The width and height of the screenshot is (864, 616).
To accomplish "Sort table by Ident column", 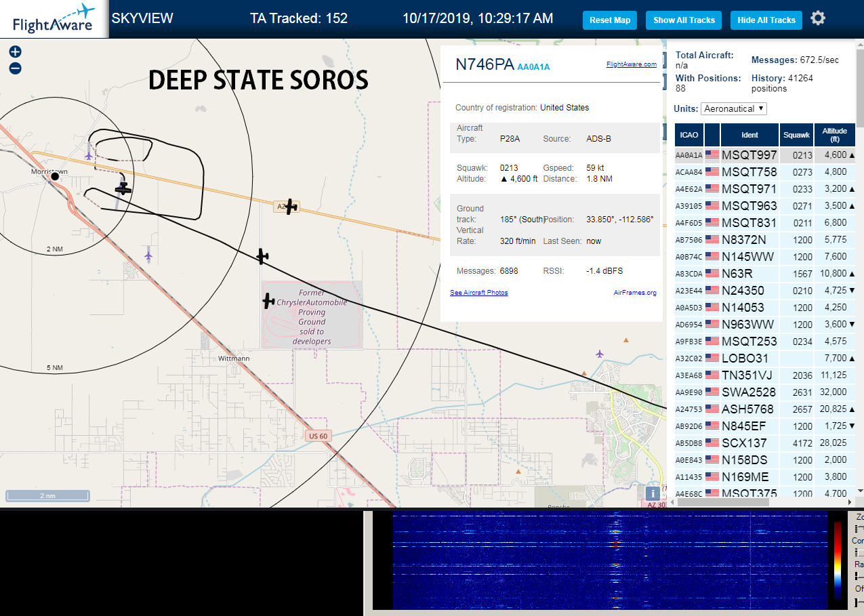I will [x=749, y=135].
